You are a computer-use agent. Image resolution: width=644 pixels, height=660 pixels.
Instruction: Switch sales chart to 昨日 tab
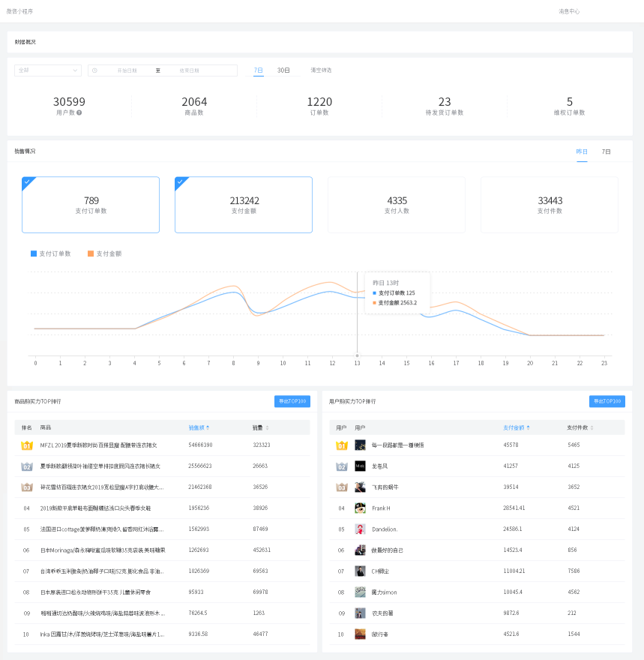click(582, 151)
